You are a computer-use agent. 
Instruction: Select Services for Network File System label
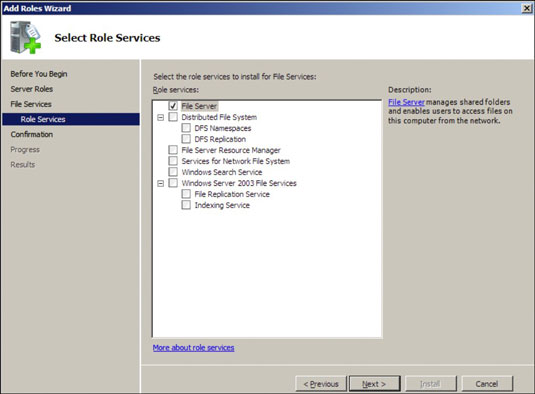(x=236, y=161)
